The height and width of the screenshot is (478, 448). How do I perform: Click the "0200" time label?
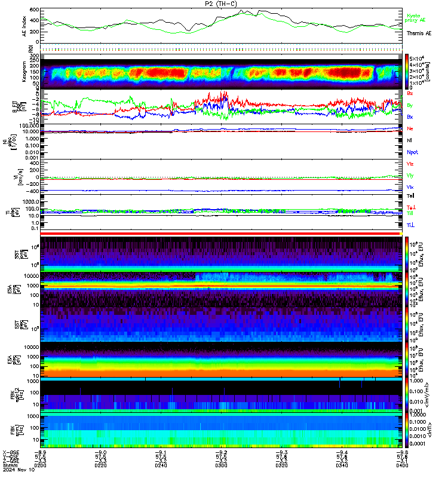(40, 465)
